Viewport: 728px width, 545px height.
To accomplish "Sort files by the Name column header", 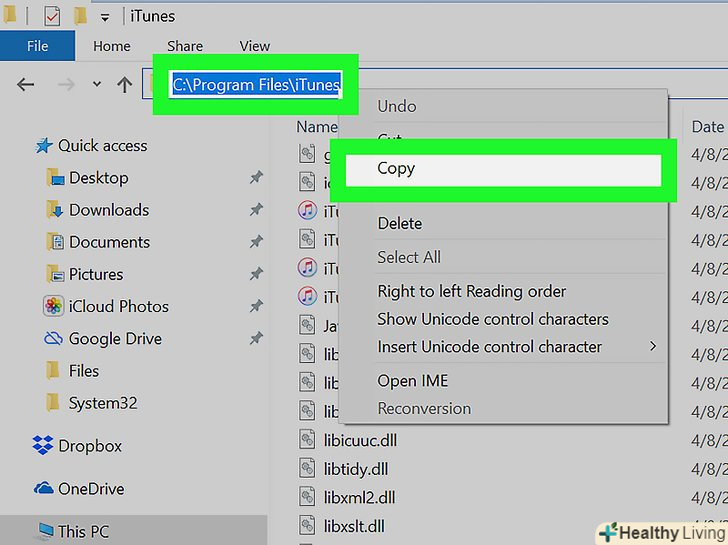I will point(317,127).
